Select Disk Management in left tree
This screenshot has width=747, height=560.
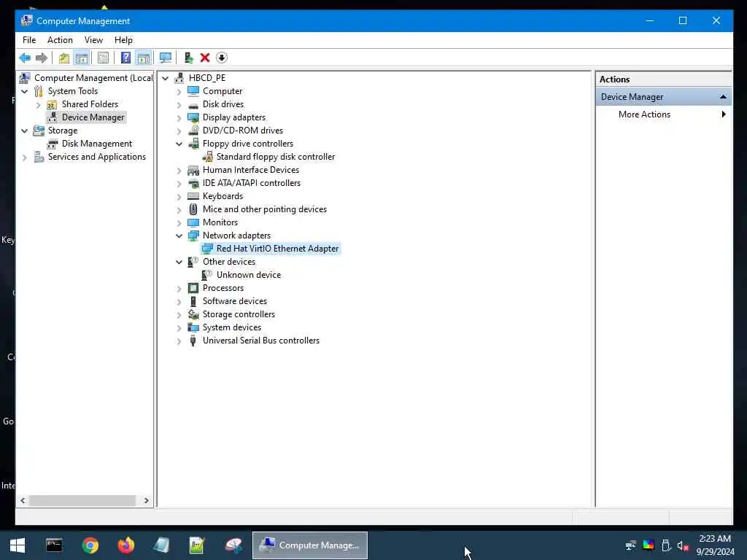tap(97, 144)
